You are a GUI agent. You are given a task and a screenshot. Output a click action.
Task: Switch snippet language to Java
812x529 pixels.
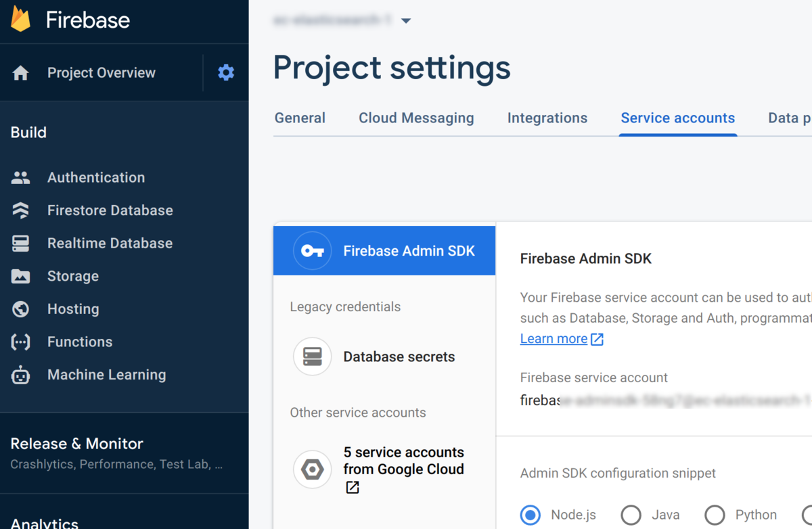631,515
